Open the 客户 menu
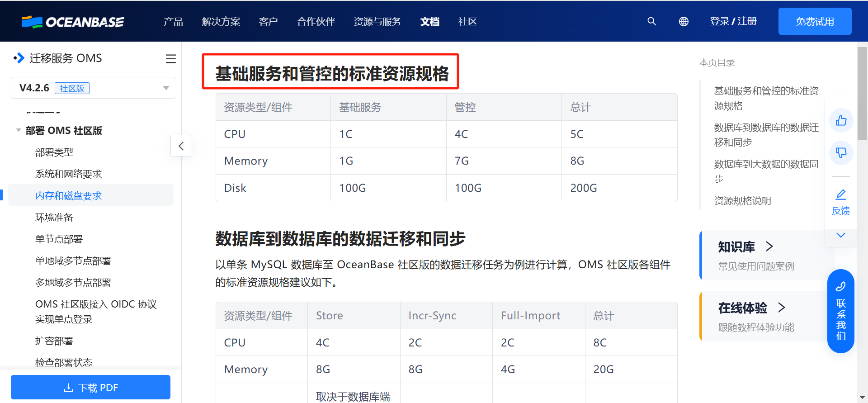Screen dimensions: 868x403 coord(268,21)
